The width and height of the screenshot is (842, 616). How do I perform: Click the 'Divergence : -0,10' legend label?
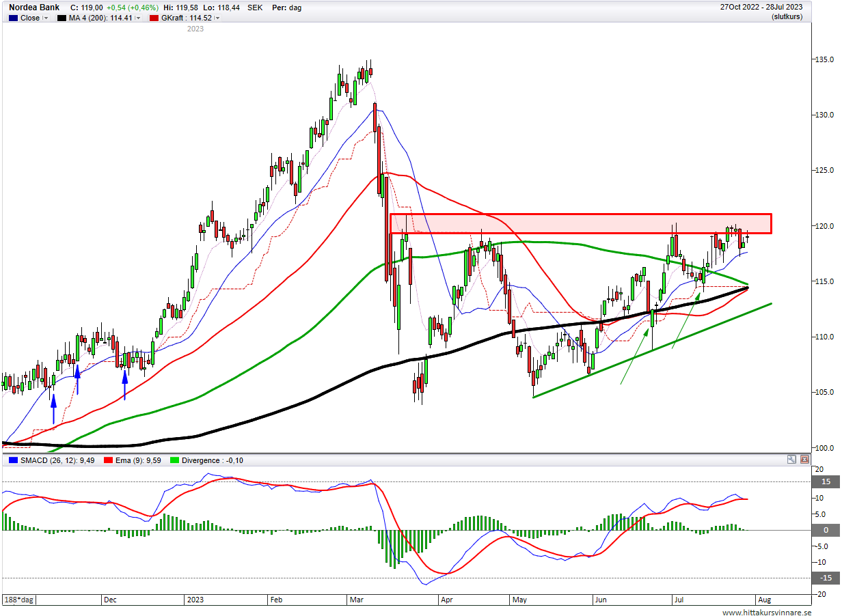point(213,460)
